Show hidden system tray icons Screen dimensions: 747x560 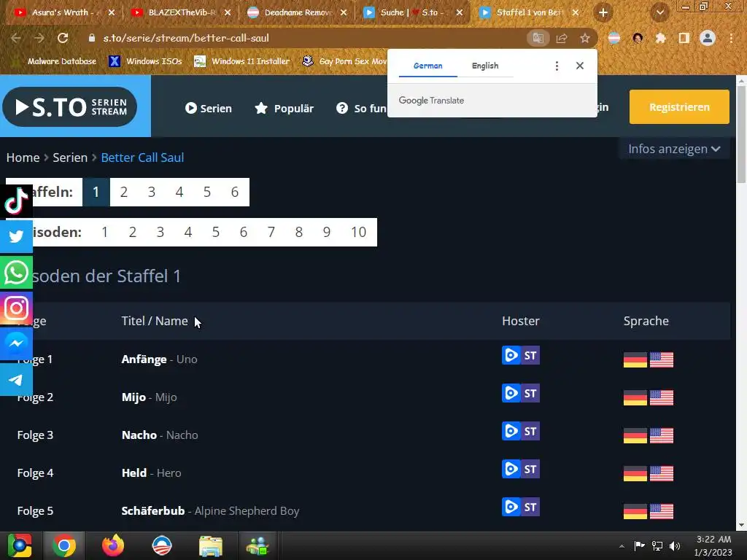(x=622, y=546)
